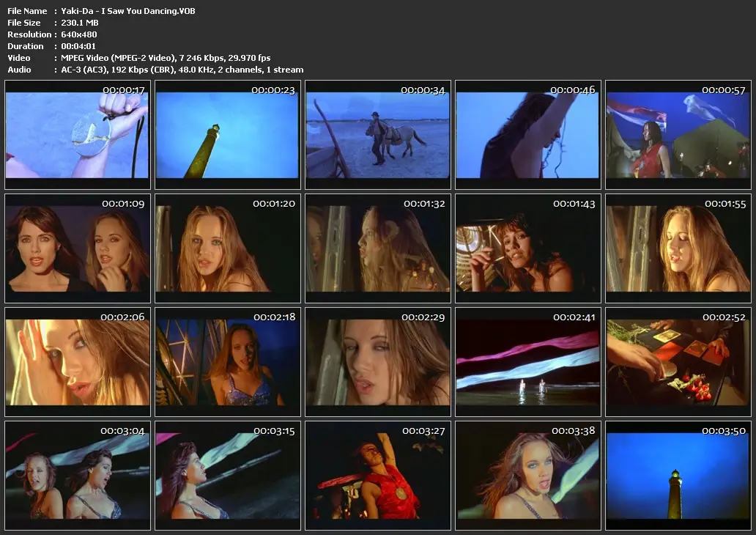This screenshot has width=756, height=535.
Task: Select the thumbnail stamped 00:01:32
Action: [378, 248]
